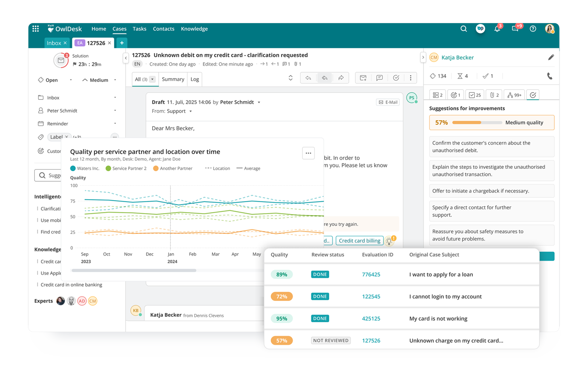The image size is (588, 381).
Task: Open the From: Support sender dropdown
Action: pyautogui.click(x=190, y=111)
